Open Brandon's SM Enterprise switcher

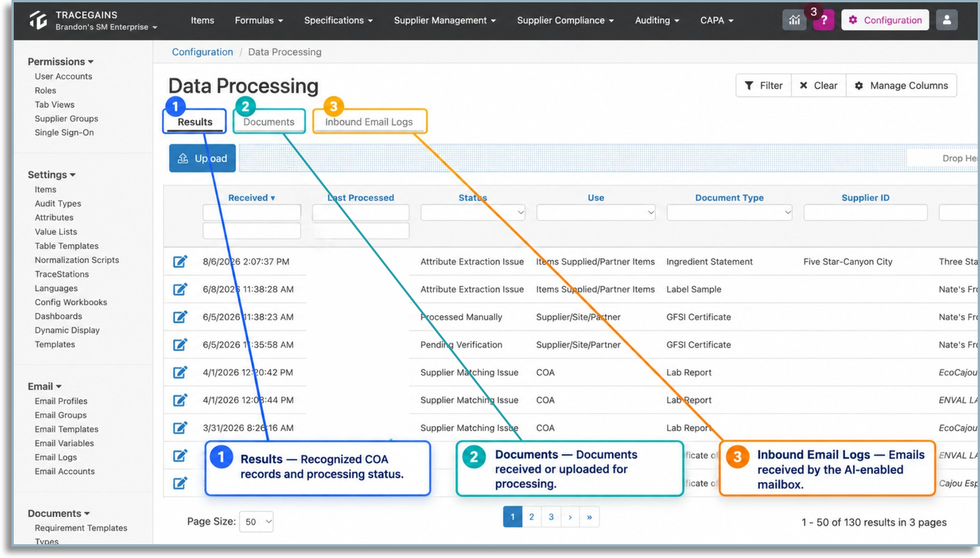(106, 27)
